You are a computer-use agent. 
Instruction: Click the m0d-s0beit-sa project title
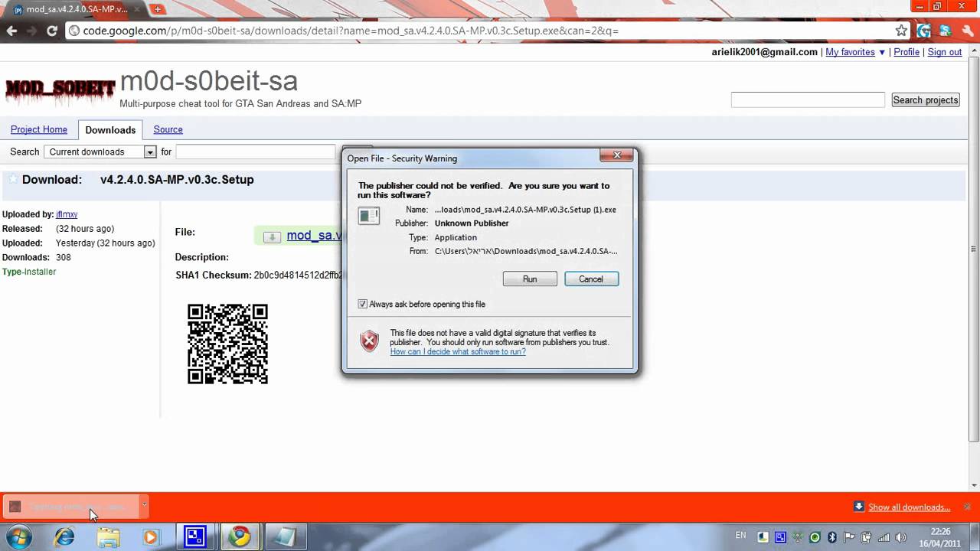tap(208, 80)
